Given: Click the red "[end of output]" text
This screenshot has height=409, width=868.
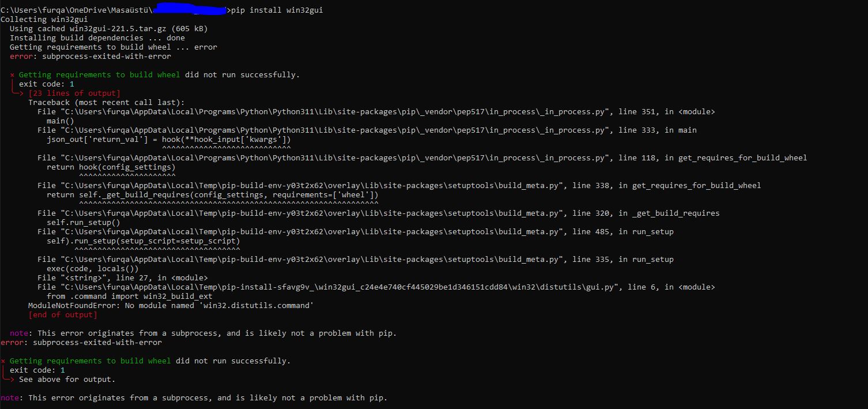Looking at the screenshot, I should (x=63, y=315).
